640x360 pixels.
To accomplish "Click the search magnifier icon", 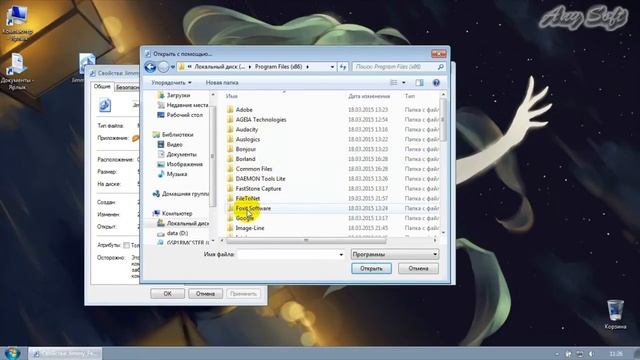I will [440, 67].
